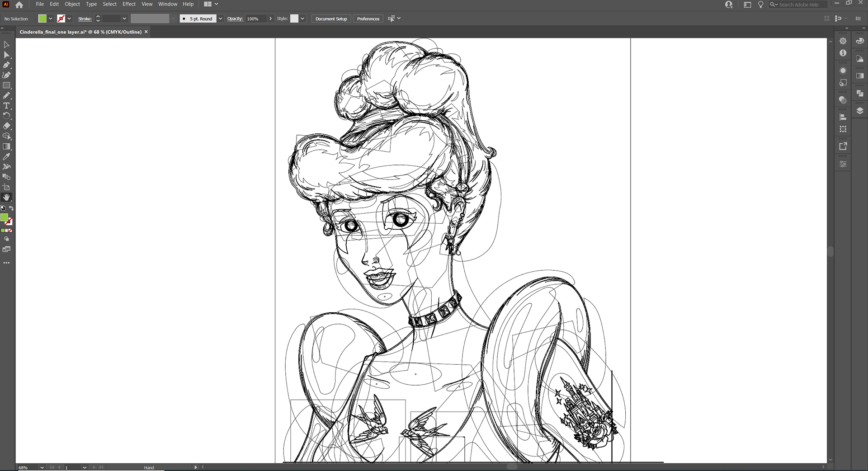Open the File menu
The width and height of the screenshot is (868, 471).
40,4
